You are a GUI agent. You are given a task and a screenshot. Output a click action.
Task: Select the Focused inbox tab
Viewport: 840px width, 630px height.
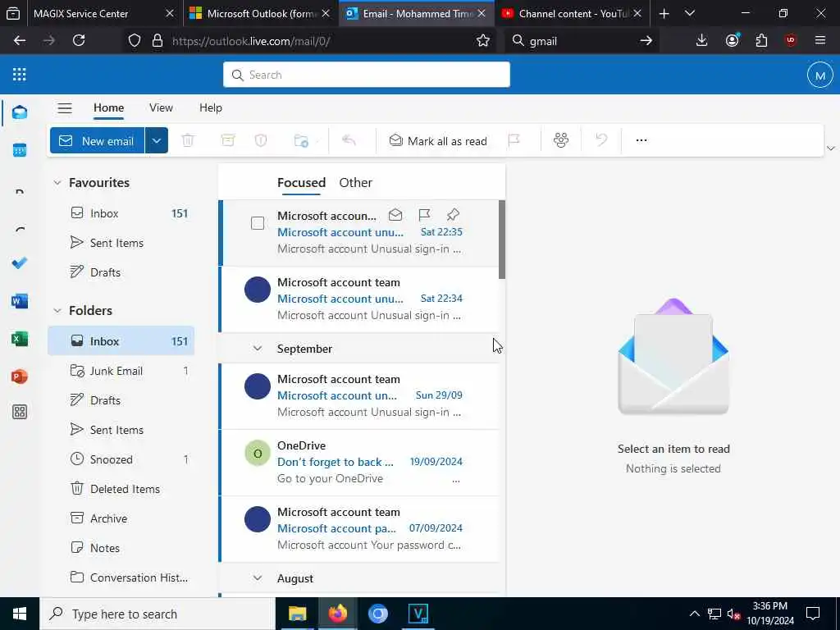(302, 183)
